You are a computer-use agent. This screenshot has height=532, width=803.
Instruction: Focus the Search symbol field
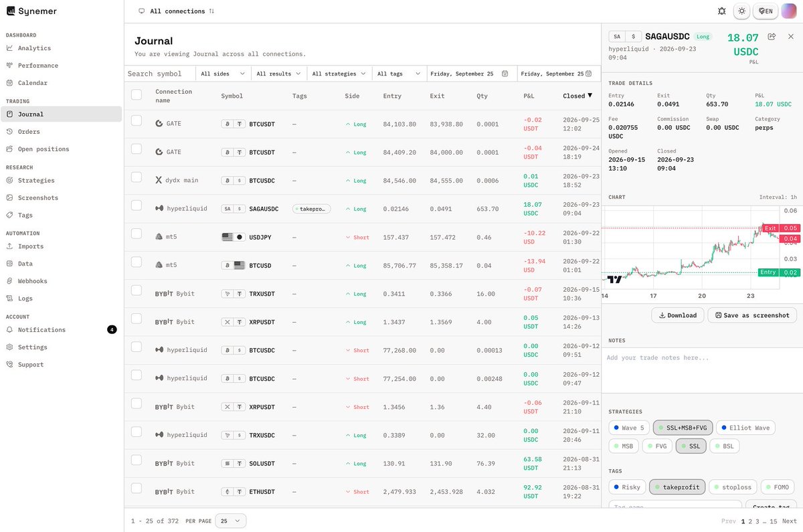click(x=159, y=74)
